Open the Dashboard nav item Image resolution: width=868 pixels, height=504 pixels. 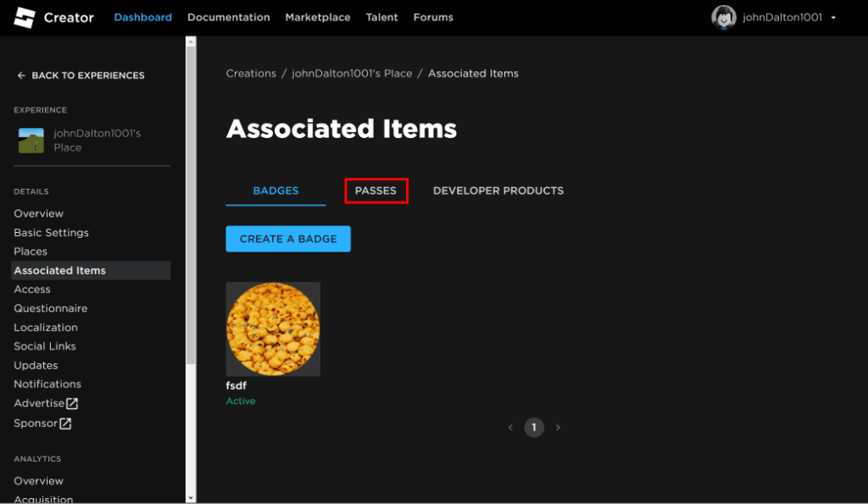point(142,17)
